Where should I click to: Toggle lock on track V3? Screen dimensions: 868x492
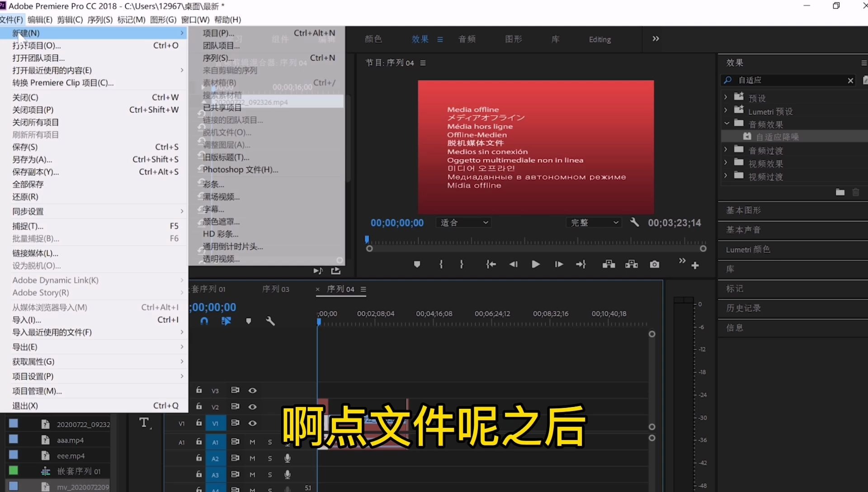[x=199, y=390]
